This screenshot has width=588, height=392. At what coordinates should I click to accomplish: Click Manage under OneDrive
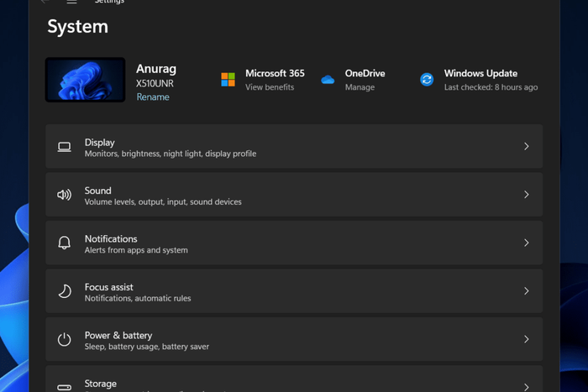coord(360,87)
